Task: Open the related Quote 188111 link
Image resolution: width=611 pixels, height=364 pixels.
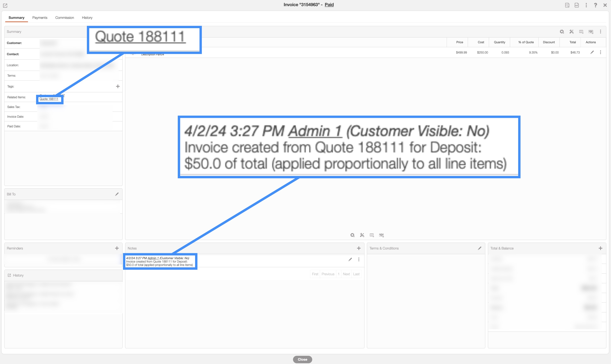Action: pos(49,99)
